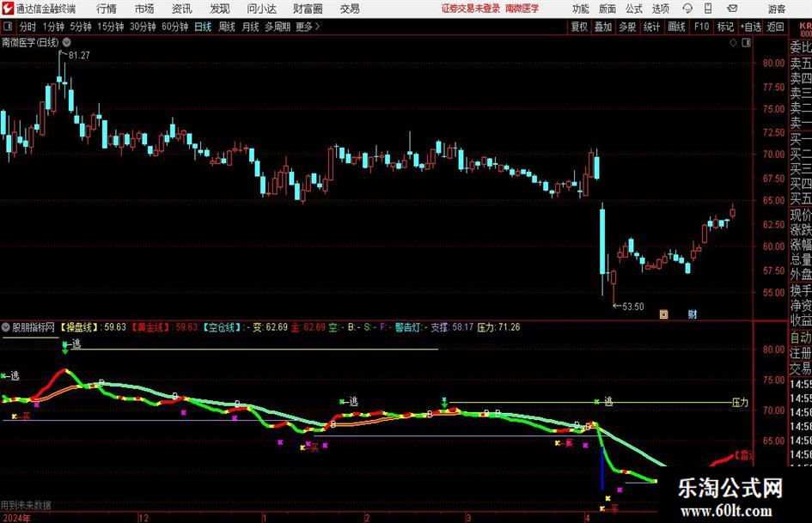Image resolution: width=812 pixels, height=523 pixels.
Task: Open the 市场 menu
Action: click(x=144, y=9)
